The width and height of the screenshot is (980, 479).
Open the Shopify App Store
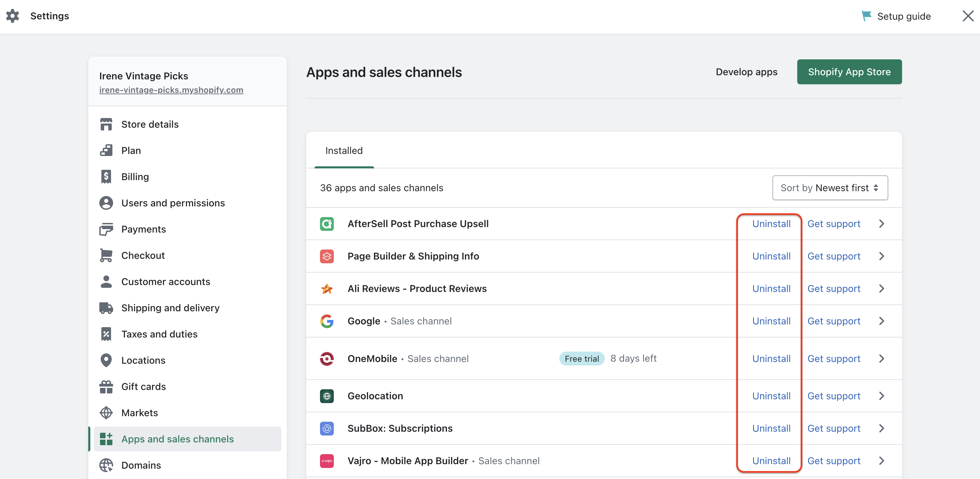point(849,71)
